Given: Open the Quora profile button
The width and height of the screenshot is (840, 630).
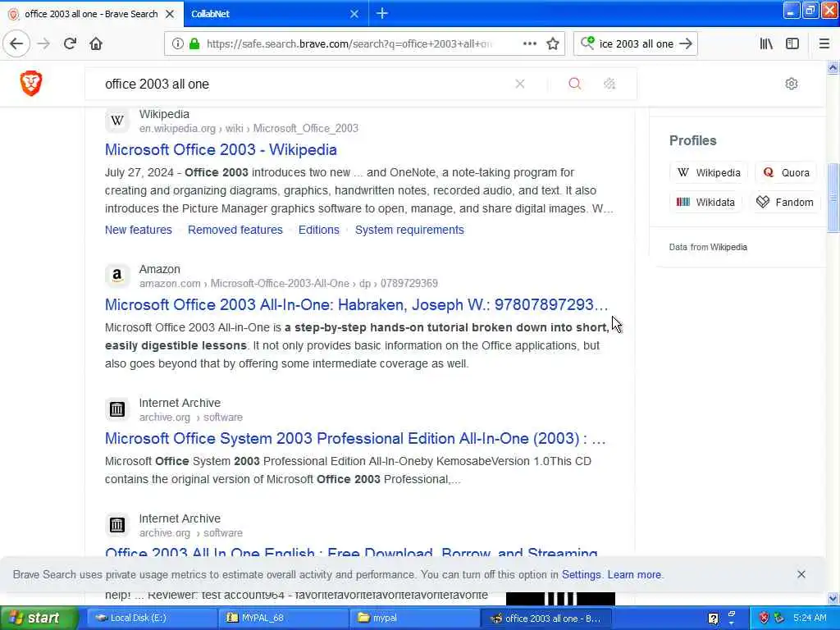Looking at the screenshot, I should (786, 172).
